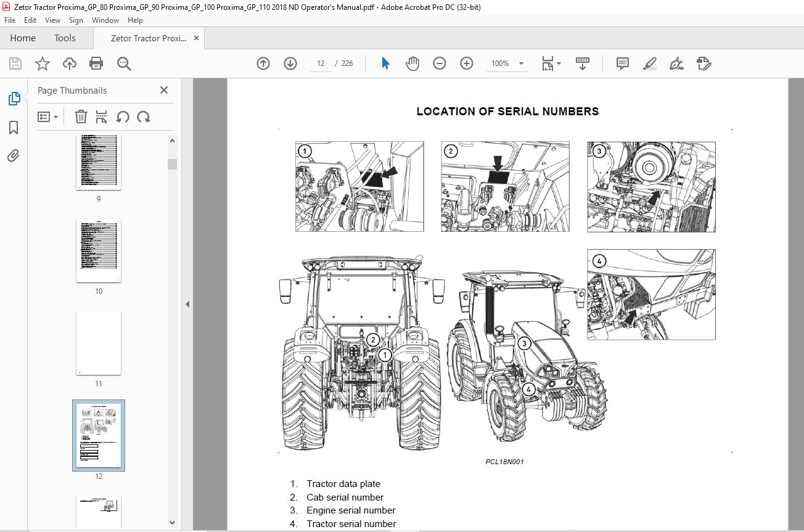This screenshot has height=532, width=804.
Task: Switch to the Home tab
Action: click(23, 38)
